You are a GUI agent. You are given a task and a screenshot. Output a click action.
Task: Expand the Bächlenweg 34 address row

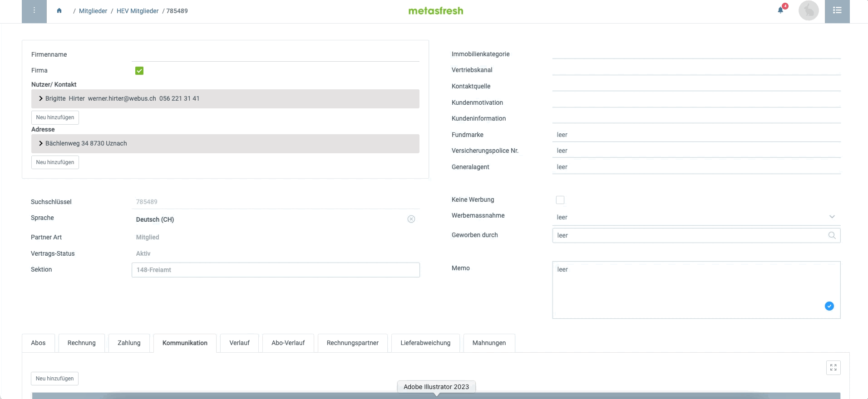pyautogui.click(x=225, y=143)
